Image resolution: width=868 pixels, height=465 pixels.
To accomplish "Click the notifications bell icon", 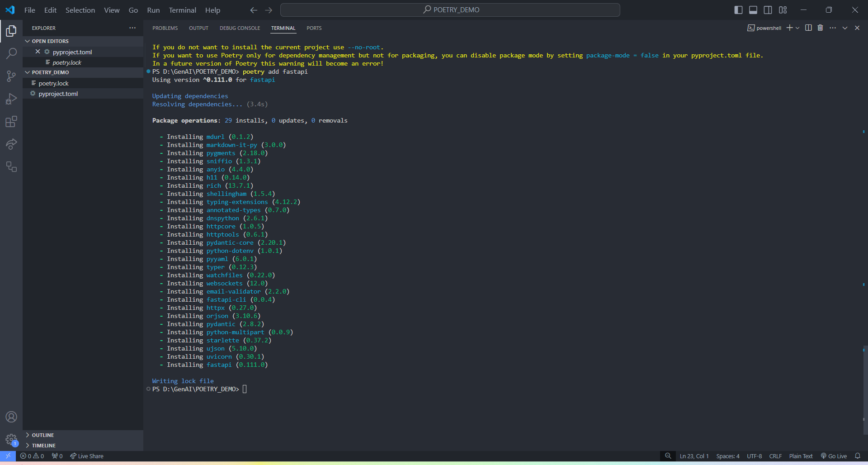I will click(858, 456).
